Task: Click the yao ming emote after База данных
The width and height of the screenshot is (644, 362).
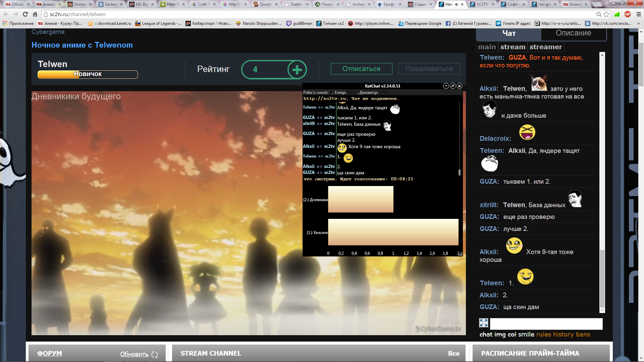Action: (575, 198)
